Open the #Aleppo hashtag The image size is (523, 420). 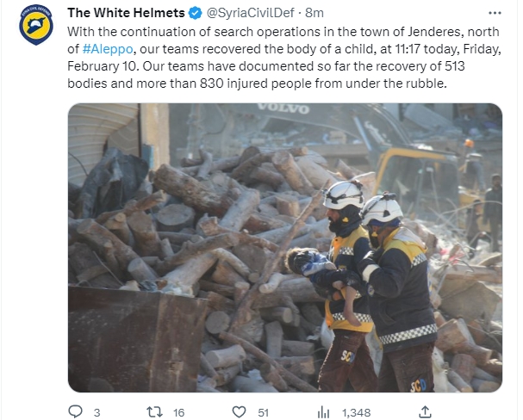[x=108, y=49]
